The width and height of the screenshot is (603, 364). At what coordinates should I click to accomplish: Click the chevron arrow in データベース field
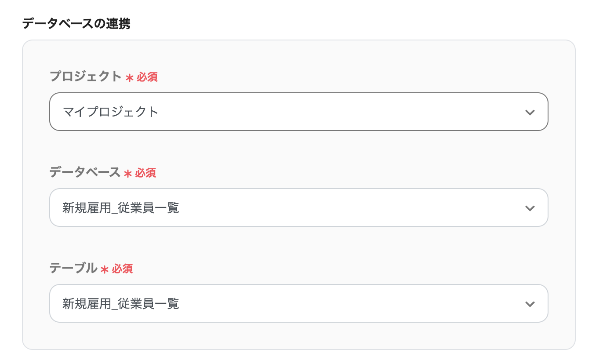(530, 208)
